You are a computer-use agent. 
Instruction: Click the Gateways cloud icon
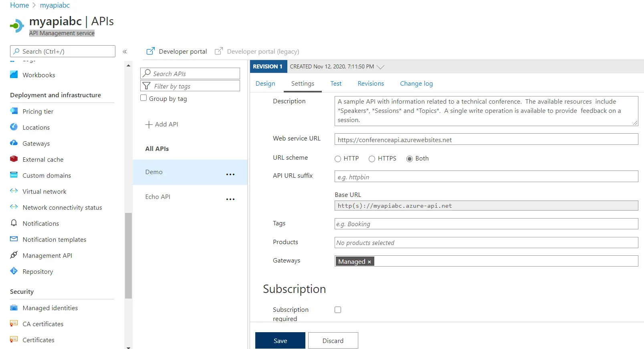click(14, 143)
